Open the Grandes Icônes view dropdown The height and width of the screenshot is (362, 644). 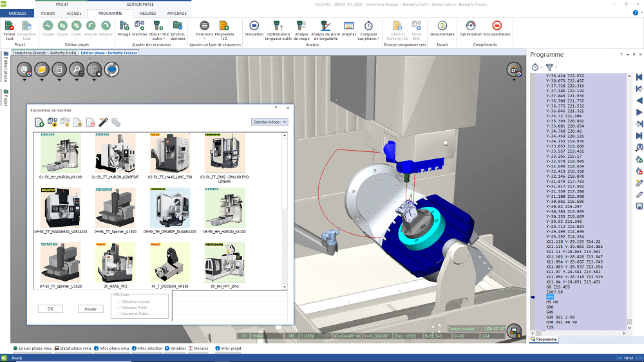[x=269, y=122]
